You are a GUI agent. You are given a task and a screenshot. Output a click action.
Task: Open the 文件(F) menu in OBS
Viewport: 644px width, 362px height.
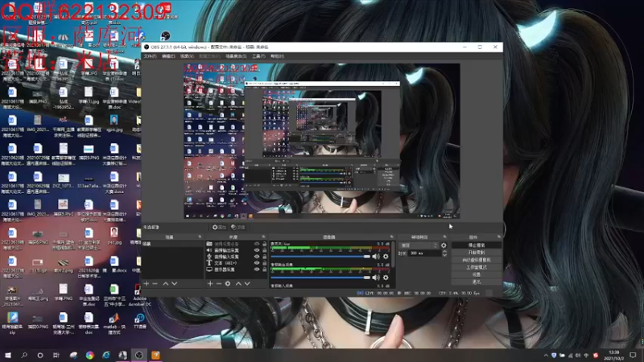(150, 56)
